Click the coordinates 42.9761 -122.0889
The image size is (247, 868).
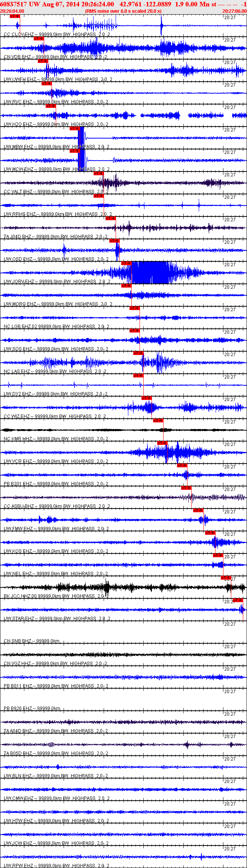coord(145,4)
